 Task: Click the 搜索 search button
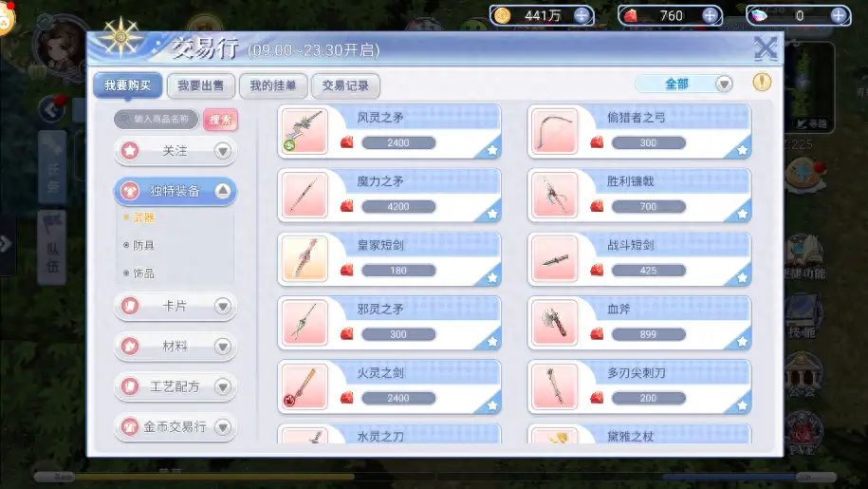tap(220, 120)
